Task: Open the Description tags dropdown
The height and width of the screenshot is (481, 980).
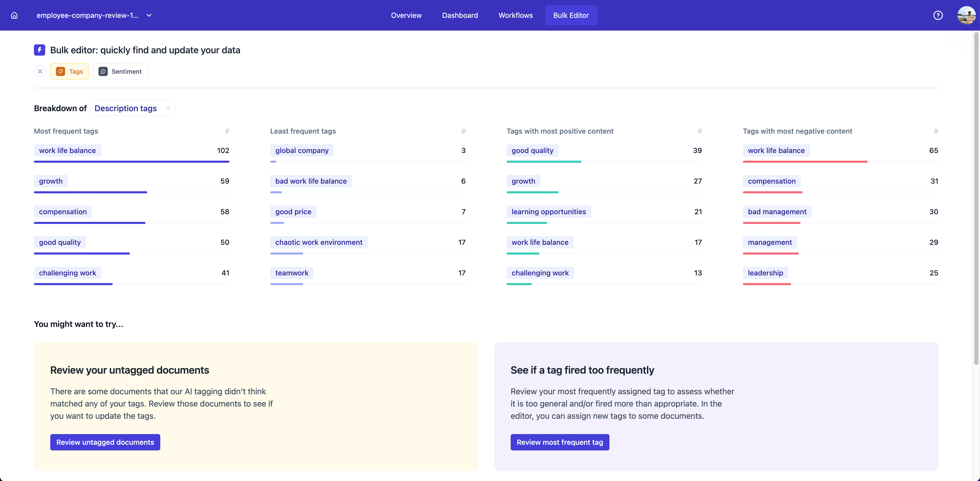Action: tap(132, 108)
